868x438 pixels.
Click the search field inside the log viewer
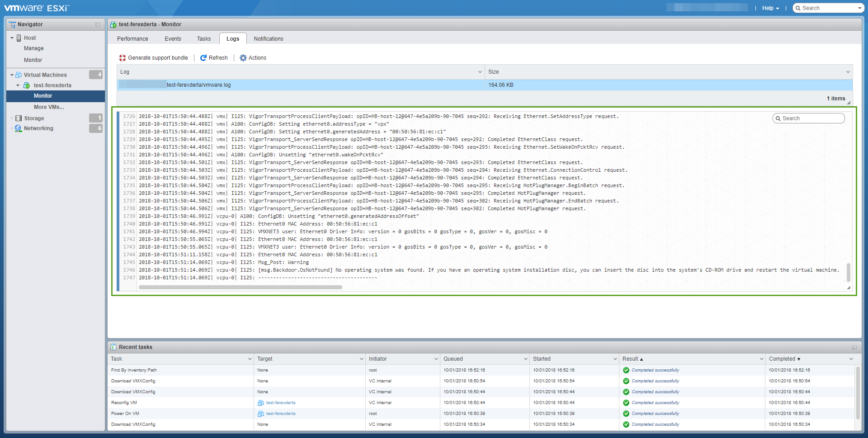point(809,118)
